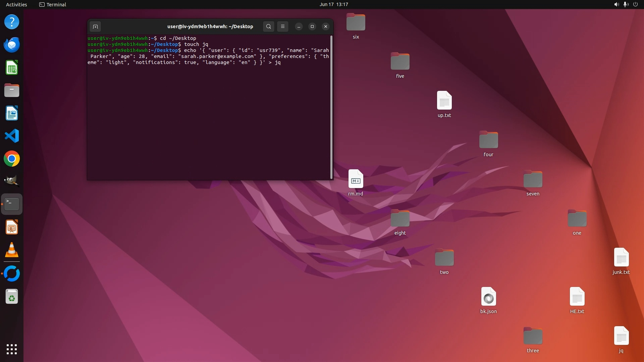Click Activities in top bar
This screenshot has width=644, height=362.
(16, 4)
